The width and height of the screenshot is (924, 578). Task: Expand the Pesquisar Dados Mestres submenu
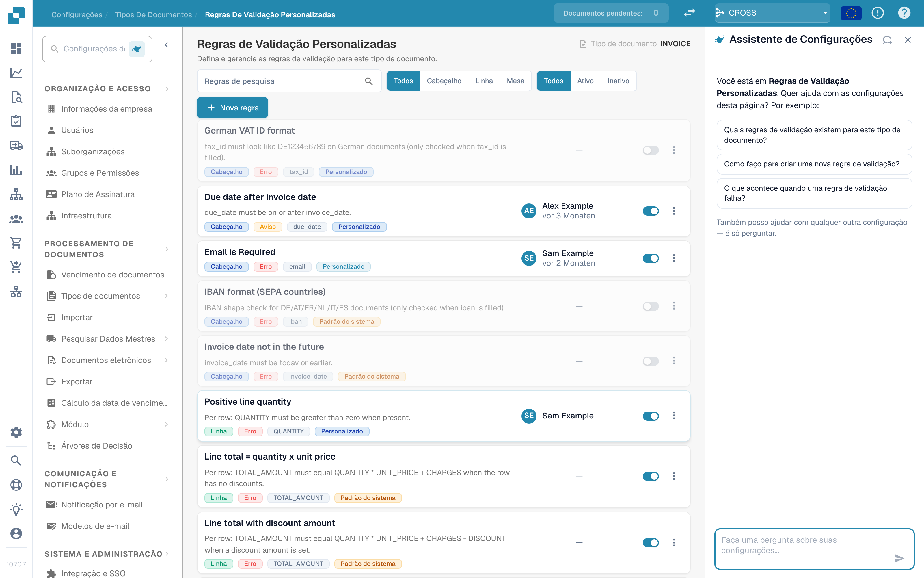(167, 339)
